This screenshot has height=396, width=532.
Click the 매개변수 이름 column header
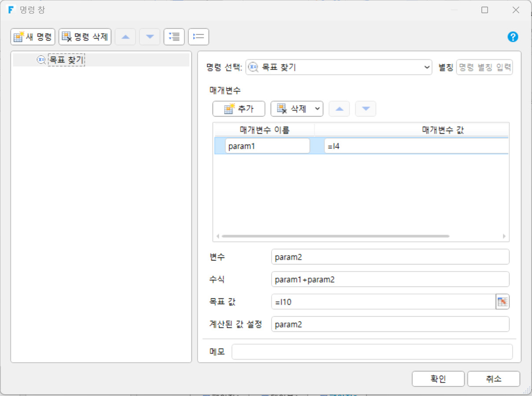[264, 130]
